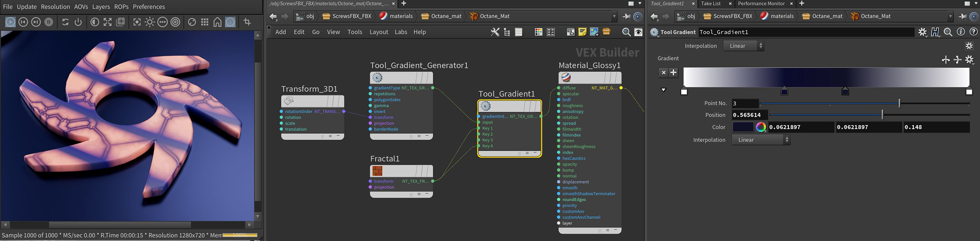Click the color wheel picker next to Color
This screenshot has width=980, height=241.
click(x=761, y=127)
